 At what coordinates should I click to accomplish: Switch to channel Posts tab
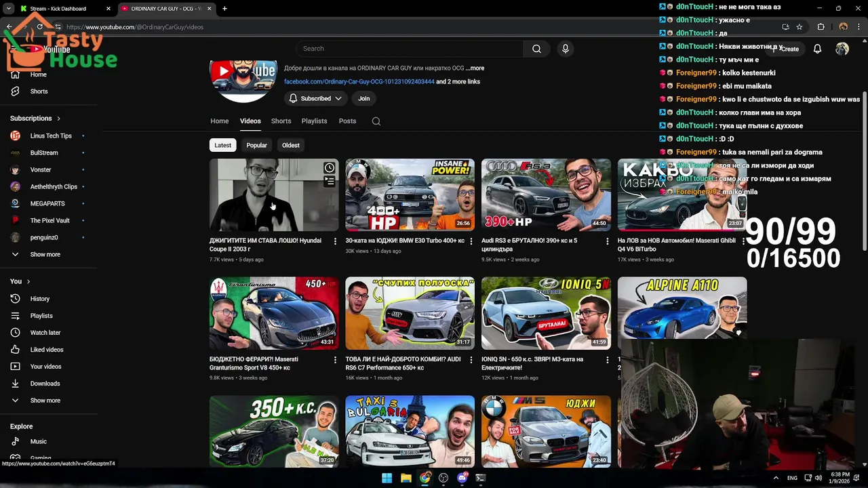pyautogui.click(x=347, y=121)
